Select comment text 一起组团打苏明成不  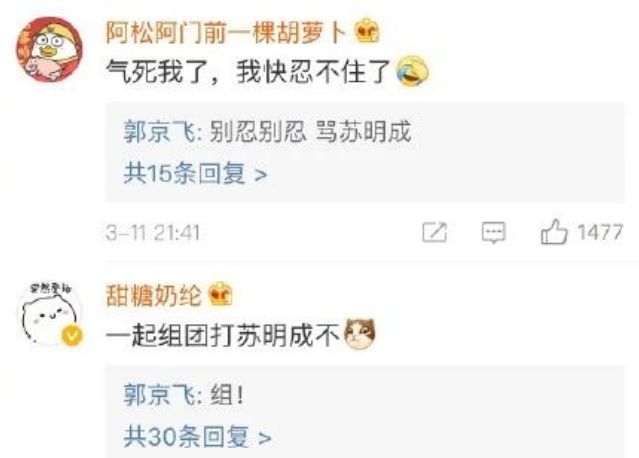223,335
